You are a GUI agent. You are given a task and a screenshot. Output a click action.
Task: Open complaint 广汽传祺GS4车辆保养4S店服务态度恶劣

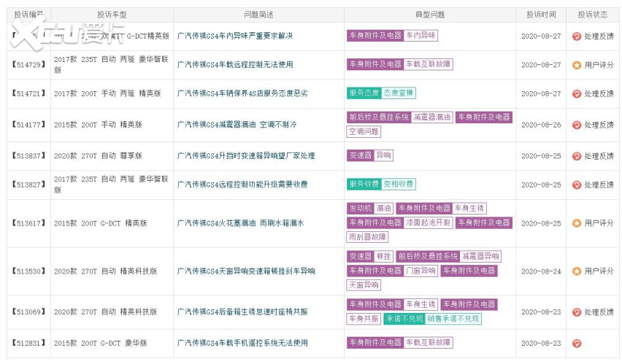[x=242, y=94]
